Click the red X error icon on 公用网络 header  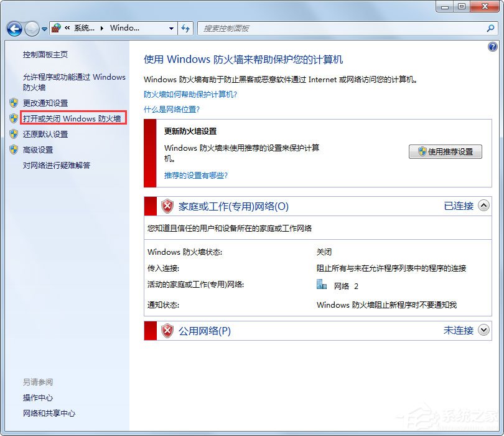pos(167,331)
